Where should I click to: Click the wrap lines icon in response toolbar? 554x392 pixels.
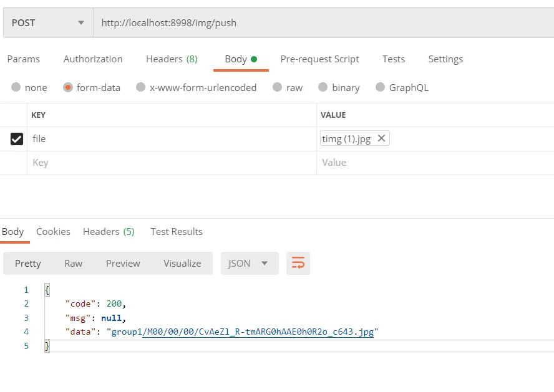point(298,264)
